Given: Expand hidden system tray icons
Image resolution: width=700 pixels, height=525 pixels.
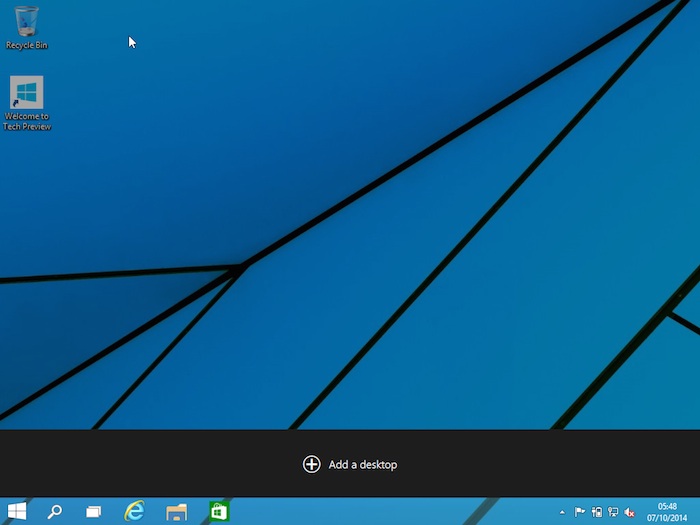Looking at the screenshot, I should click(562, 512).
